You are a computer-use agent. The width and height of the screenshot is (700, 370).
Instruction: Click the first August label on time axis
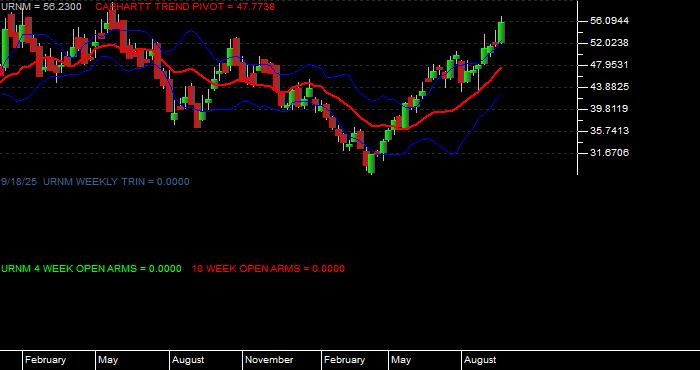pos(188,360)
